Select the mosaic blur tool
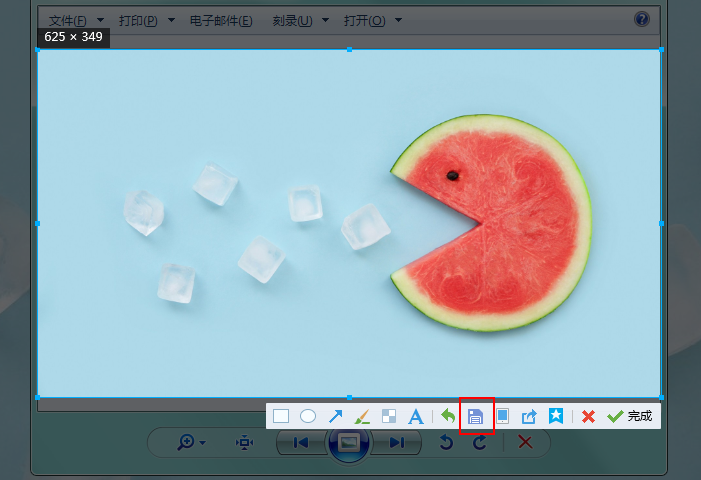701x480 pixels. click(389, 416)
